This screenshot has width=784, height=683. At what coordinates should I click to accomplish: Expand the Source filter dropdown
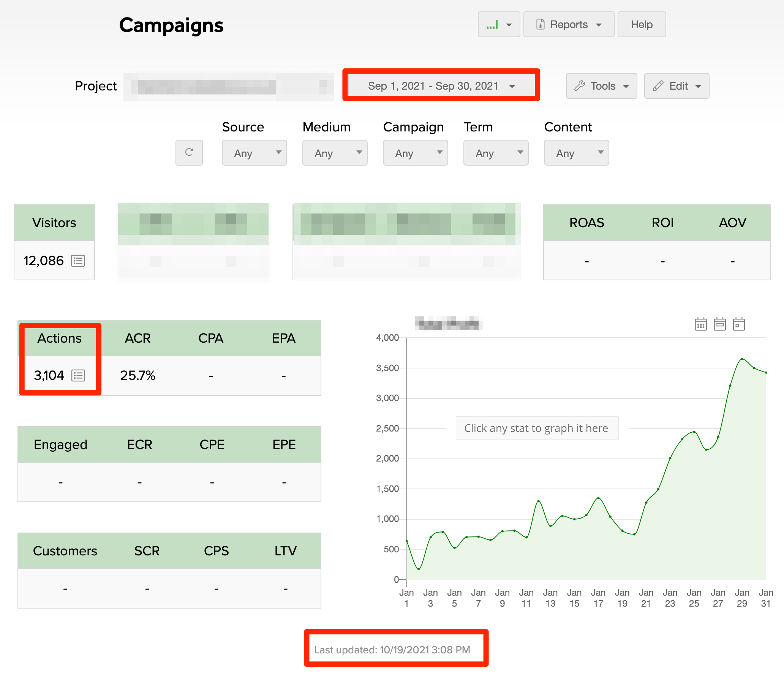tap(254, 153)
